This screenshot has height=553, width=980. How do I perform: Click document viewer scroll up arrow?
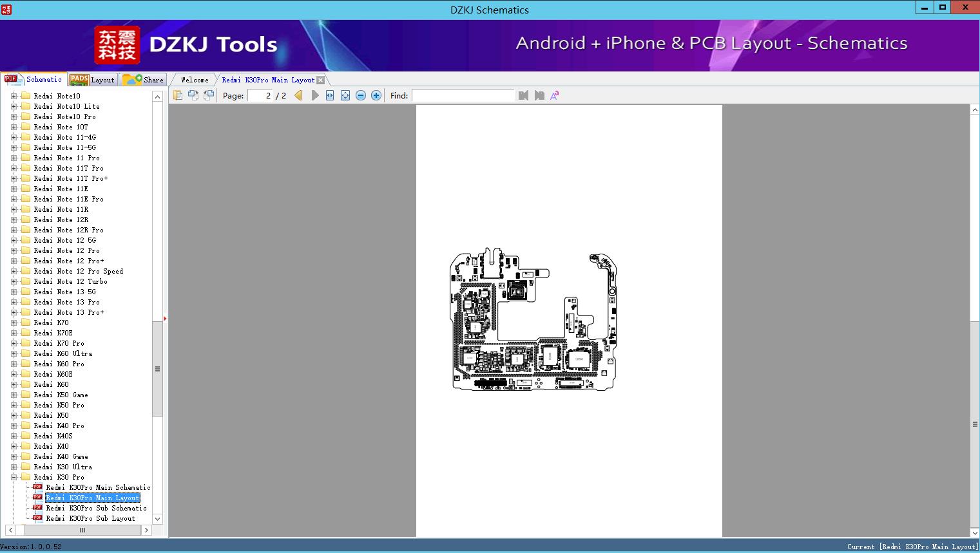975,110
